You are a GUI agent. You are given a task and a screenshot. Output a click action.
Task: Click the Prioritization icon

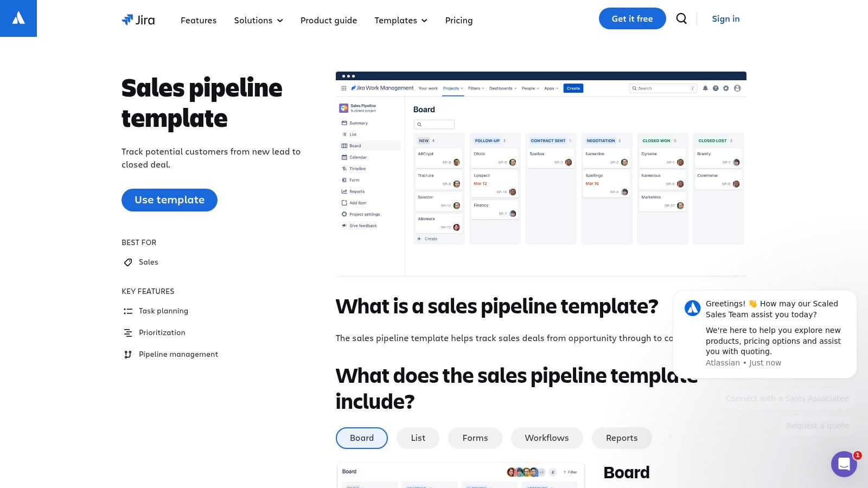point(128,333)
